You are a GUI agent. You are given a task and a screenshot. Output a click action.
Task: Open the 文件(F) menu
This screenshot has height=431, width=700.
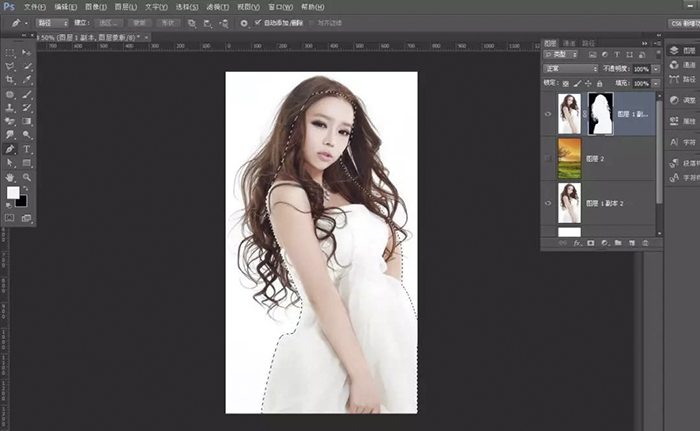(35, 6)
